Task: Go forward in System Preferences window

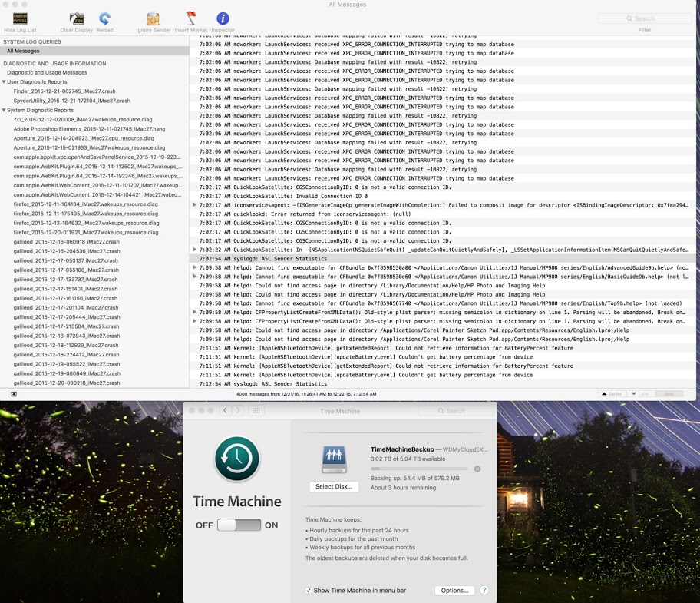Action: pos(238,410)
